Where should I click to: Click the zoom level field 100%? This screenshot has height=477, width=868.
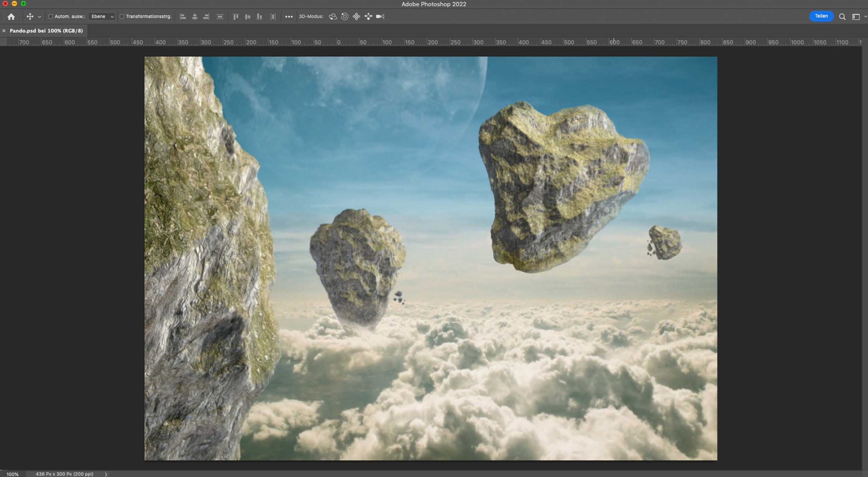click(x=13, y=474)
